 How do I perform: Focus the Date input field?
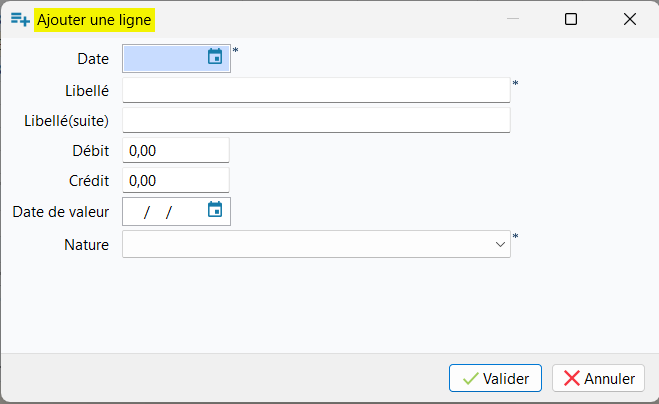164,58
